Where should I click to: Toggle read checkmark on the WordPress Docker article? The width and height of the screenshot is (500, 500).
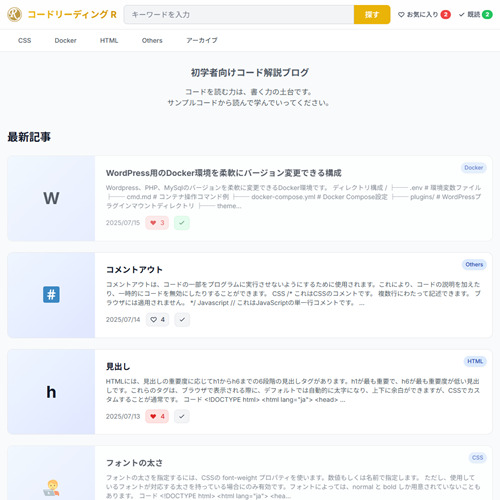182,223
